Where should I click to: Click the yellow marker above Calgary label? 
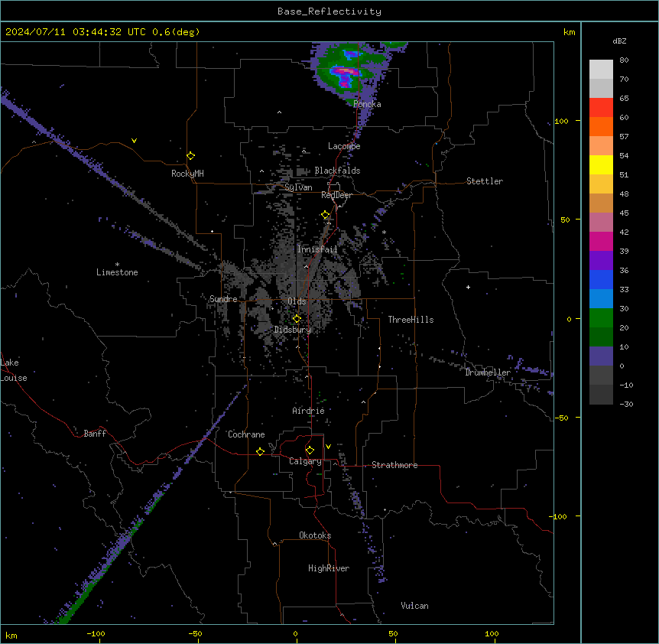[x=310, y=450]
